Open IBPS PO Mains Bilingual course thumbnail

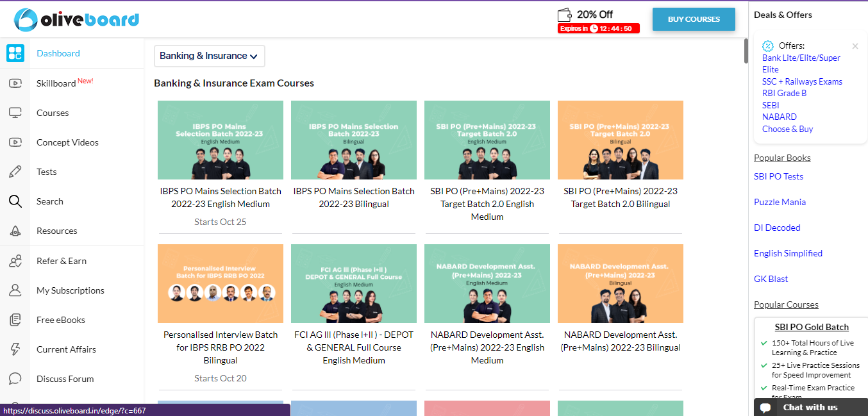point(354,140)
